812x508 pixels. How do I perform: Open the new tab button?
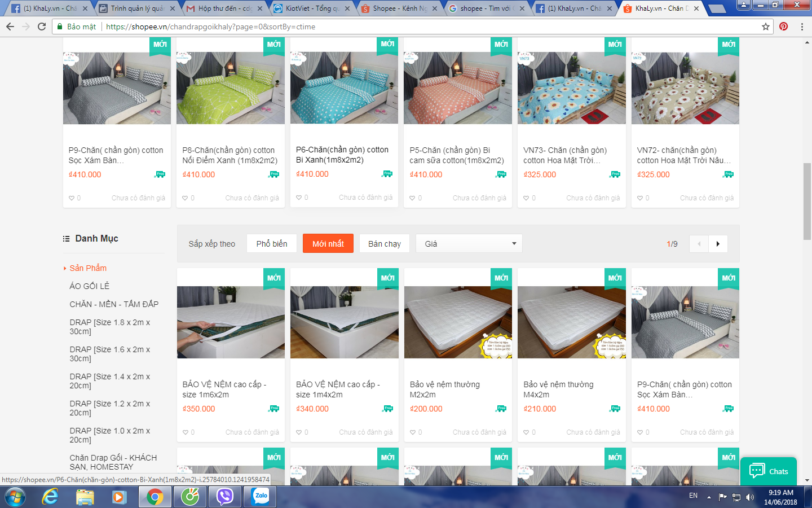click(x=717, y=8)
